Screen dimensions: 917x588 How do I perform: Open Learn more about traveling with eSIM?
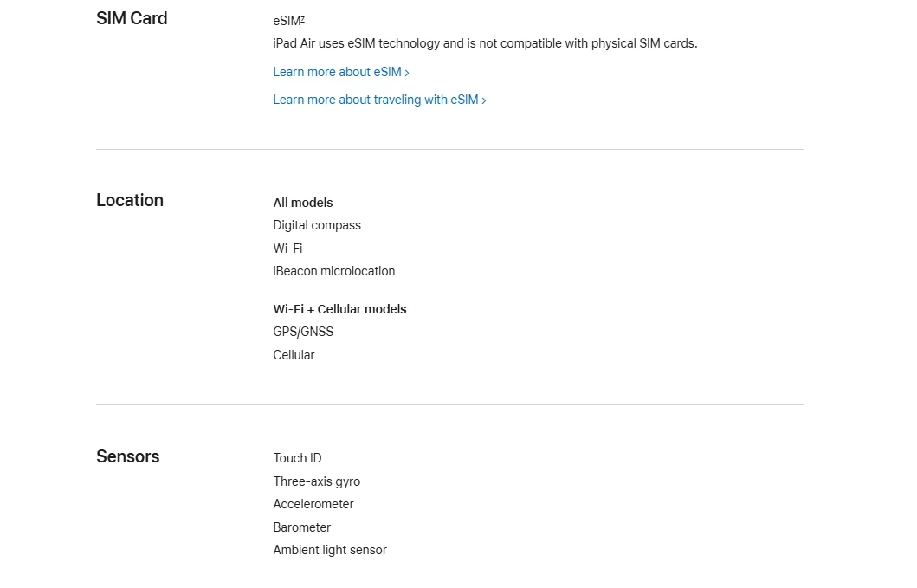tap(379, 100)
